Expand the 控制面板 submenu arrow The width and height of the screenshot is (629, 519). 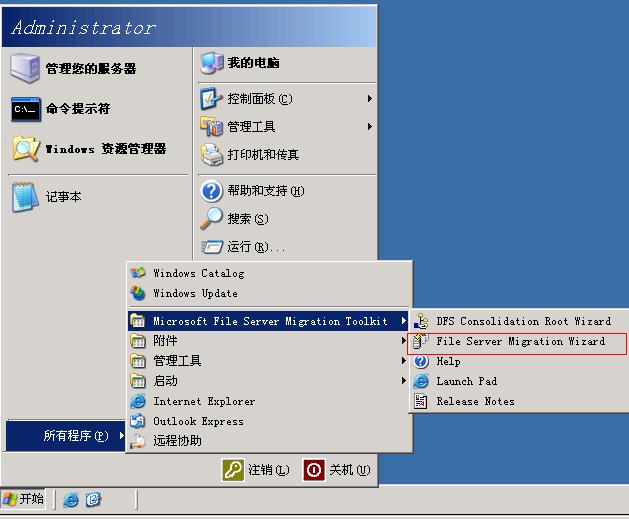click(369, 99)
